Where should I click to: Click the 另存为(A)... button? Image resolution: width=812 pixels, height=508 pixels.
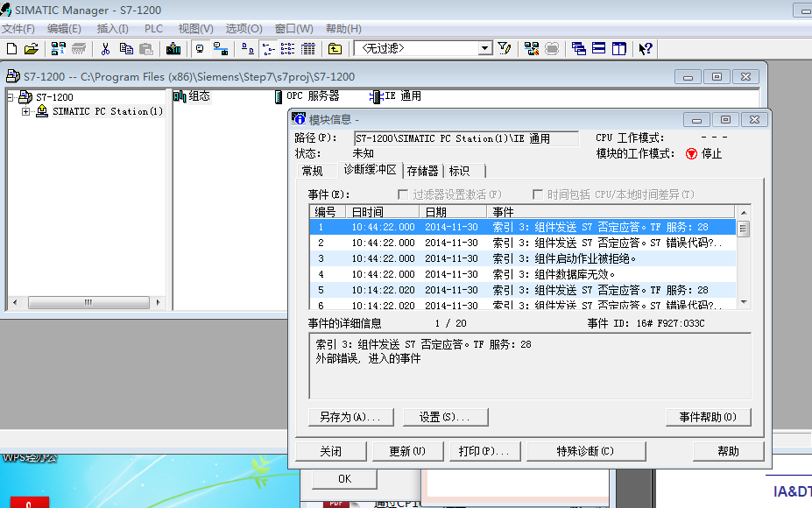(350, 417)
